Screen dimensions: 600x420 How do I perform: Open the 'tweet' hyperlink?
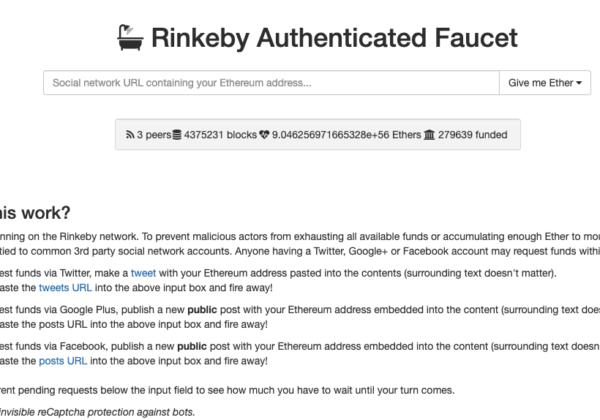(143, 273)
